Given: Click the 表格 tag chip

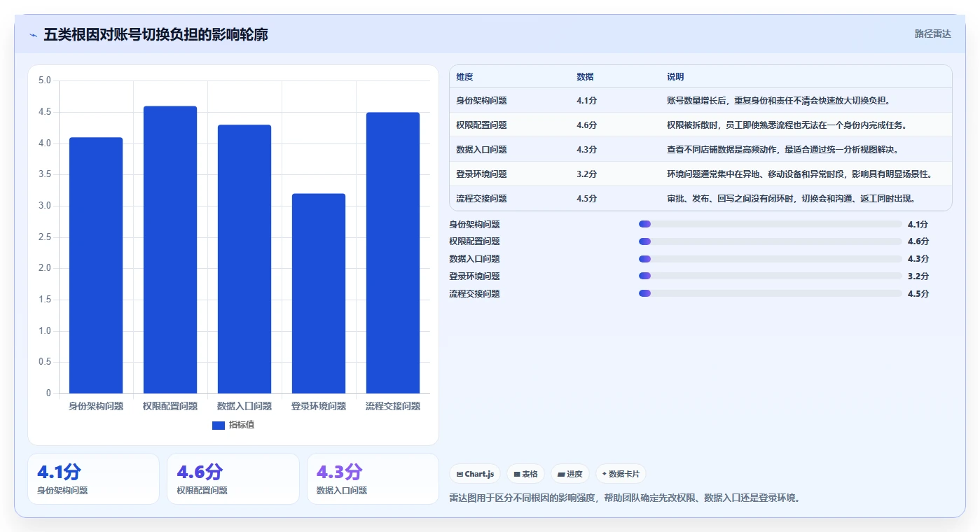Looking at the screenshot, I should click(525, 474).
